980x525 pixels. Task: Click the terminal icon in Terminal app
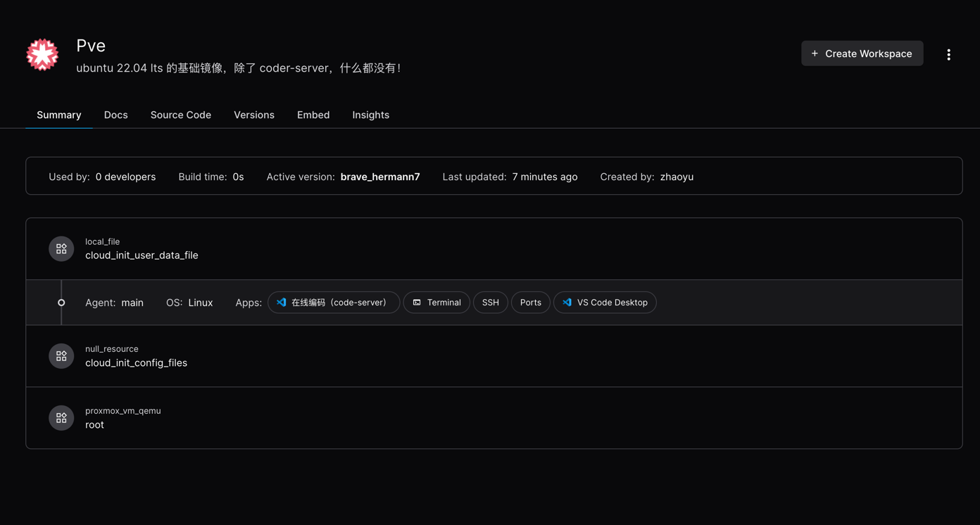point(417,303)
